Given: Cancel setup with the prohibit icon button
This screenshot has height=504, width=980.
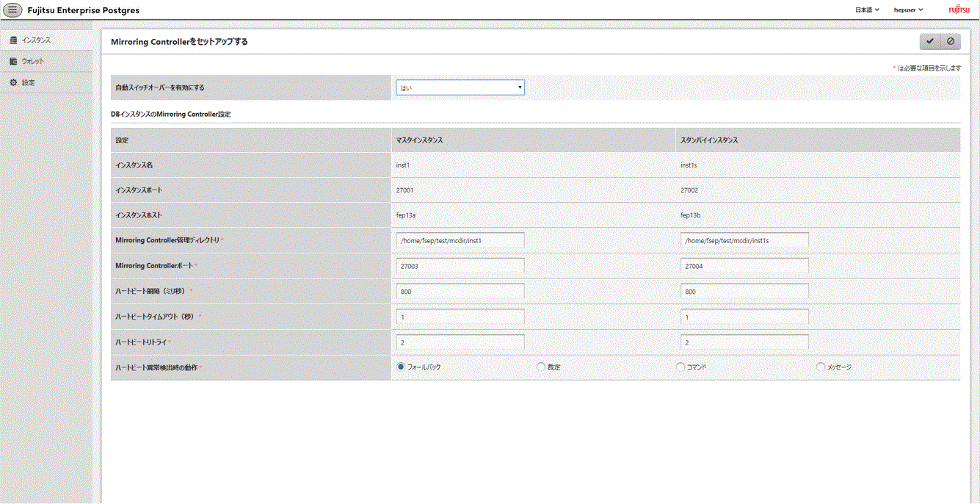Looking at the screenshot, I should [951, 42].
